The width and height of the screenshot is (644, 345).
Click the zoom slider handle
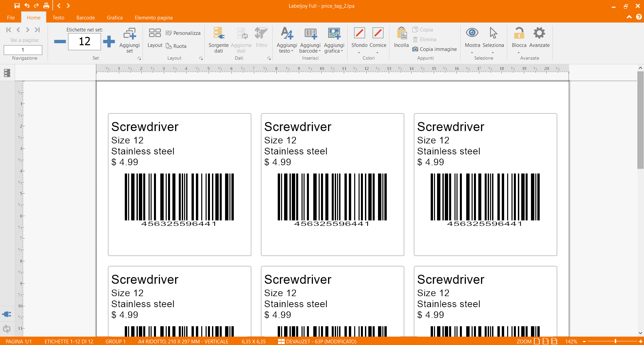tap(615, 341)
